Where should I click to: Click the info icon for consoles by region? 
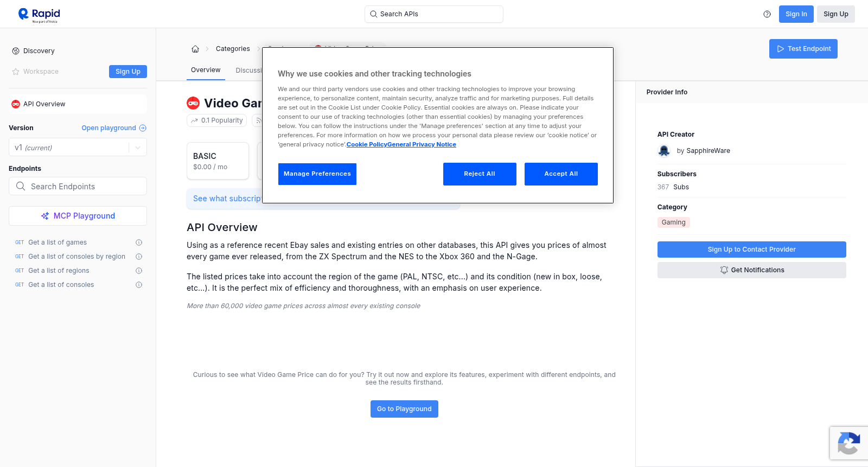(x=139, y=257)
